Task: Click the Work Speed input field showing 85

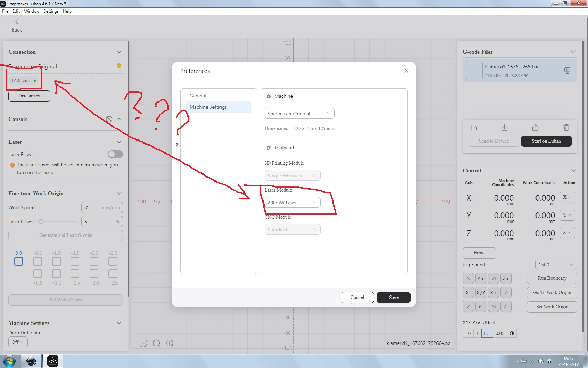Action: [x=102, y=207]
